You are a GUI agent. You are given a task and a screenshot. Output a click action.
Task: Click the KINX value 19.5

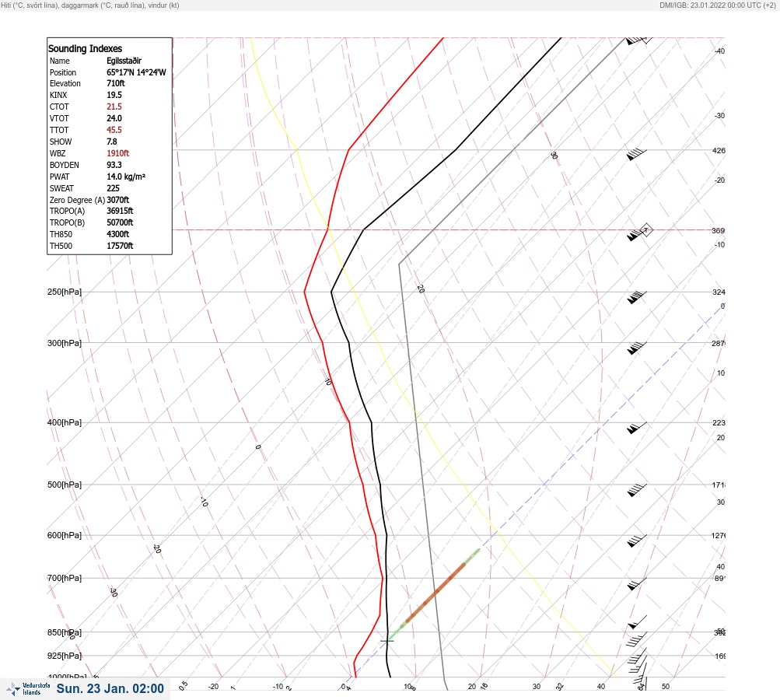coord(114,95)
